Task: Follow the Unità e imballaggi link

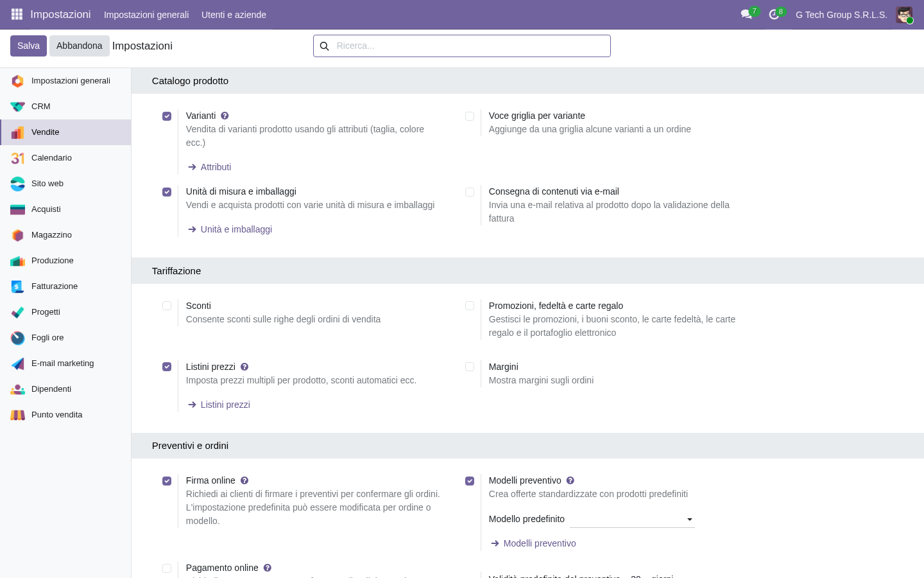Action: tap(230, 229)
